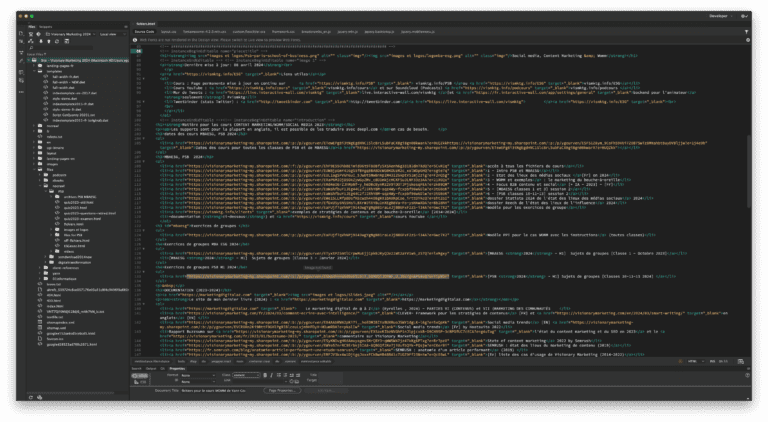
Task: Open the layout.css related file tab
Action: [x=168, y=31]
